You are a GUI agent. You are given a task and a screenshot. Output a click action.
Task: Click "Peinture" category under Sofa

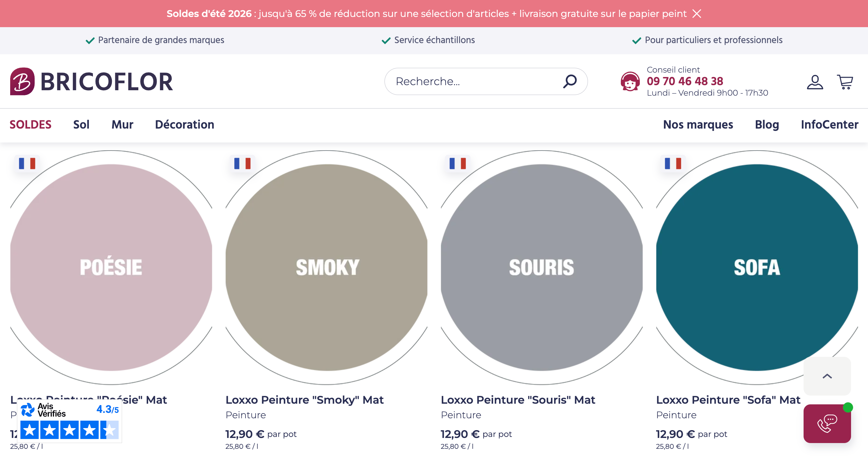[x=676, y=415]
